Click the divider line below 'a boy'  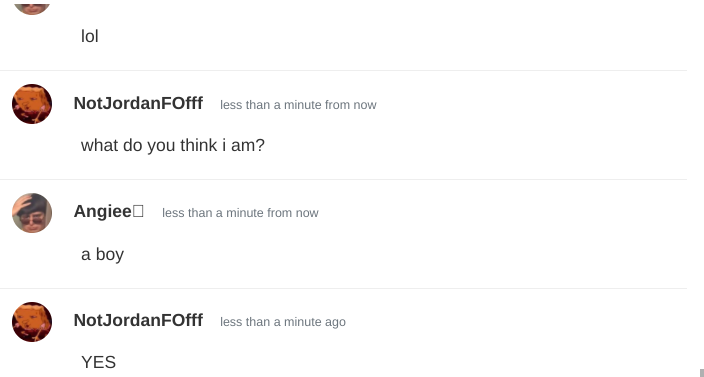(x=343, y=289)
